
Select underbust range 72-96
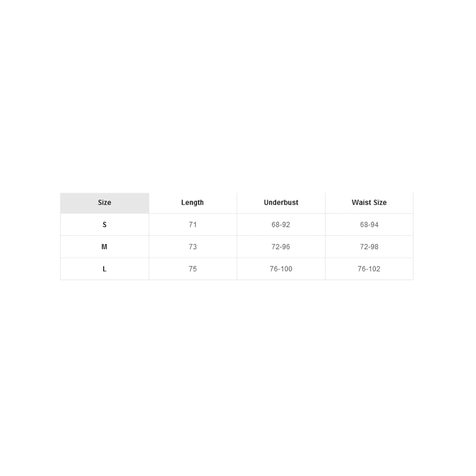[x=281, y=247]
